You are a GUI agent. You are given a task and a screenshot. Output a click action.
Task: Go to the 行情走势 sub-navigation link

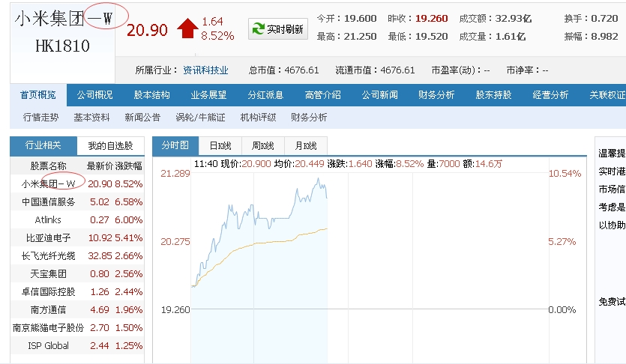[40, 117]
